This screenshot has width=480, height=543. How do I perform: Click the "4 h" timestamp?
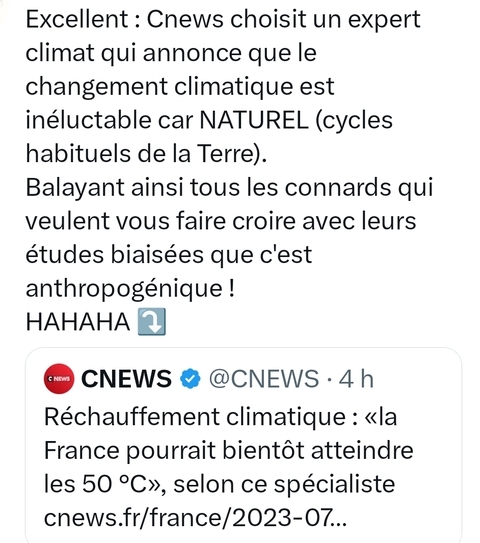pyautogui.click(x=356, y=379)
